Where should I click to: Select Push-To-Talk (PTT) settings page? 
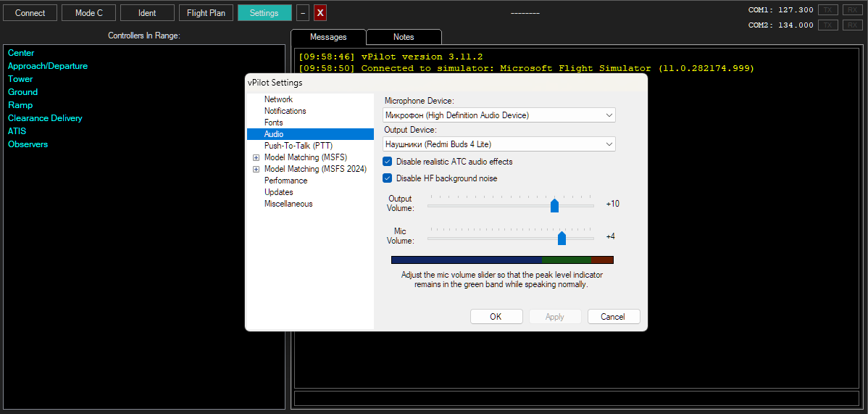[x=298, y=146]
